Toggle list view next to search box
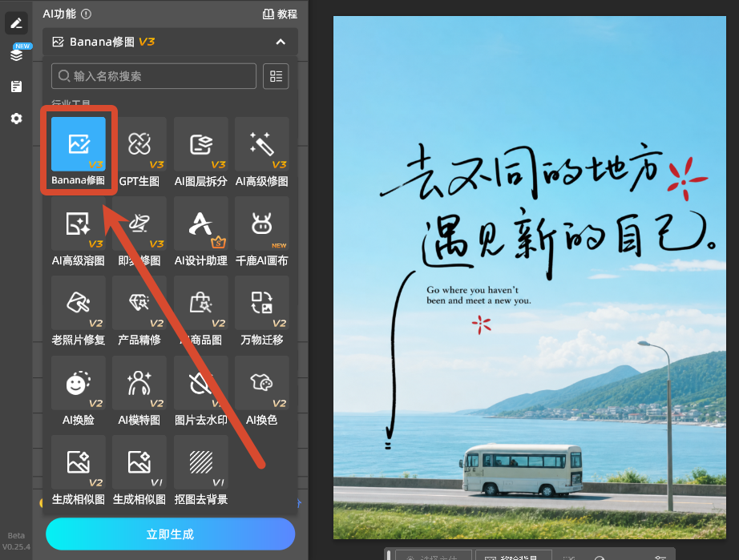The width and height of the screenshot is (739, 560). 276,76
